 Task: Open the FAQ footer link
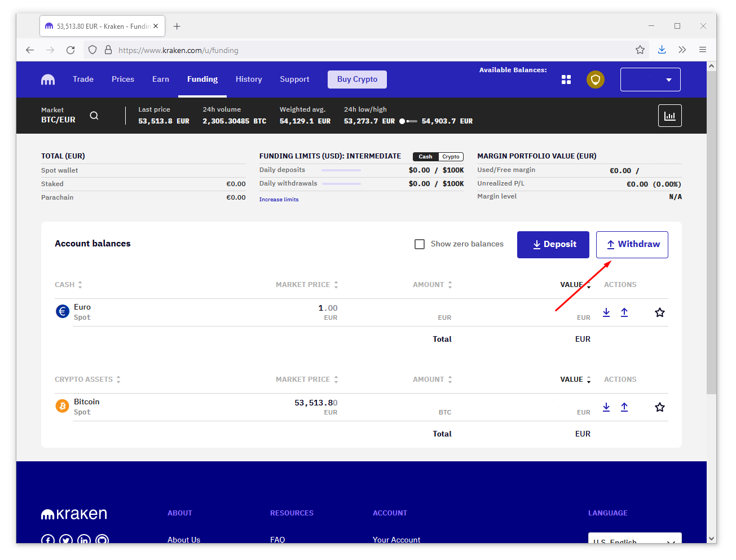point(277,540)
